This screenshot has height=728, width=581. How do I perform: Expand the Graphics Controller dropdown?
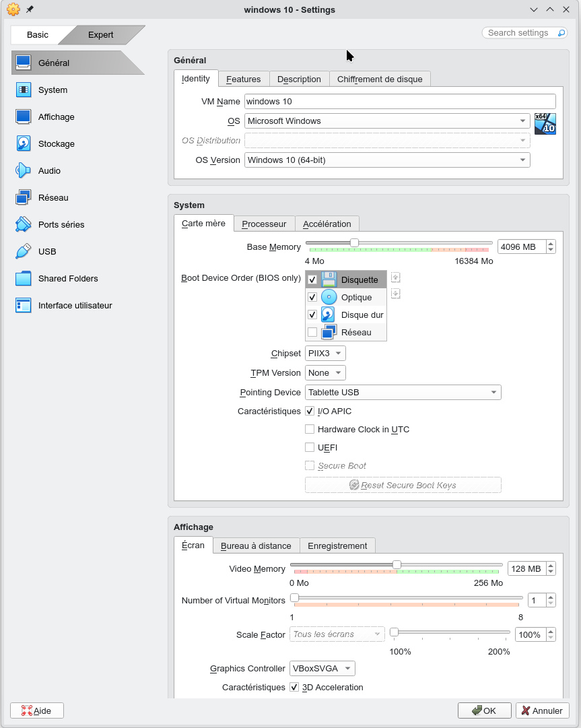(x=322, y=669)
